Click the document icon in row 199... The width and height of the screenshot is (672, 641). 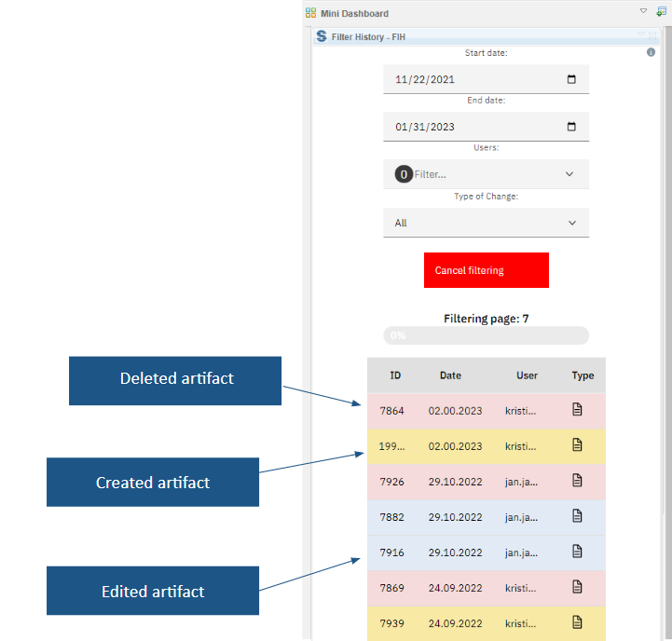[x=577, y=444]
